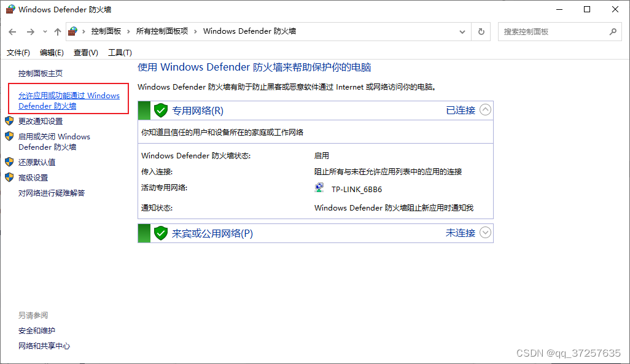
Task: Open 安全和维护 link
Action: pos(37,331)
